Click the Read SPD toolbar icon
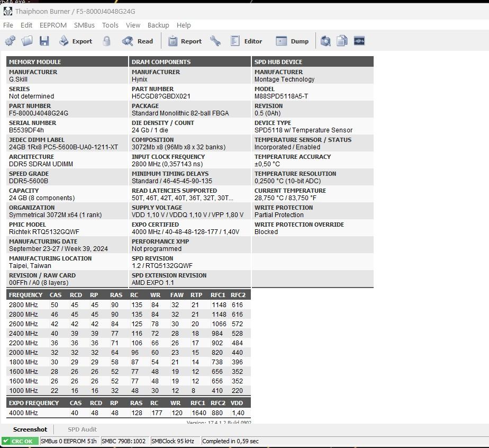 tap(128, 41)
